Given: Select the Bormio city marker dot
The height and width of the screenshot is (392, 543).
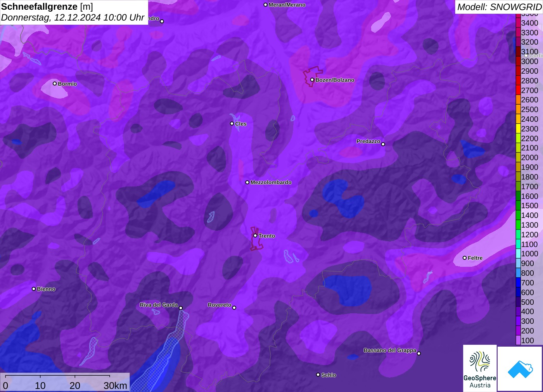Looking at the screenshot, I should [55, 83].
